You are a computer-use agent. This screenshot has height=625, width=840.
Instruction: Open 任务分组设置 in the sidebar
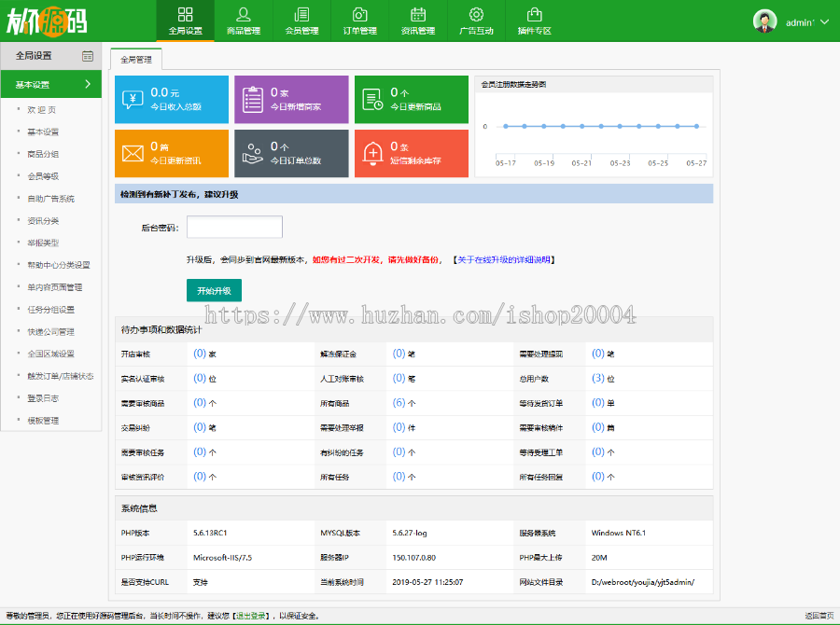[51, 310]
